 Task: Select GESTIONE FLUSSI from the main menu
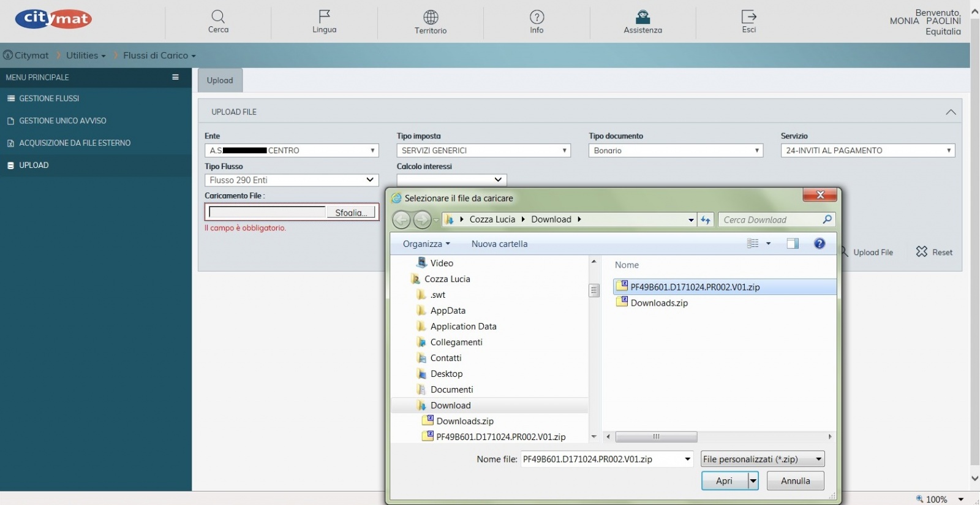click(49, 99)
